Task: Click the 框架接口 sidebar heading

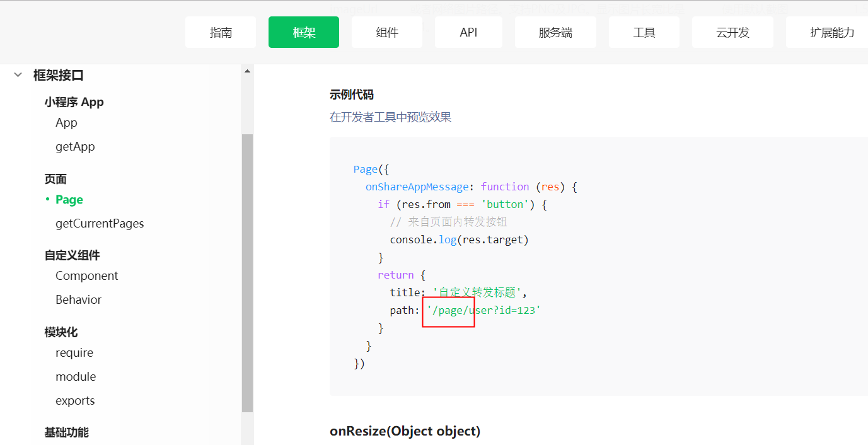Action: (59, 76)
